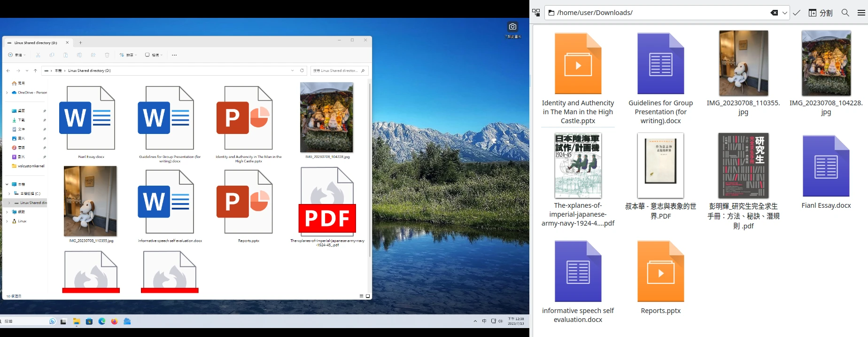The width and height of the screenshot is (868, 337).
Task: Confirm location with the checkmark button
Action: 797,13
